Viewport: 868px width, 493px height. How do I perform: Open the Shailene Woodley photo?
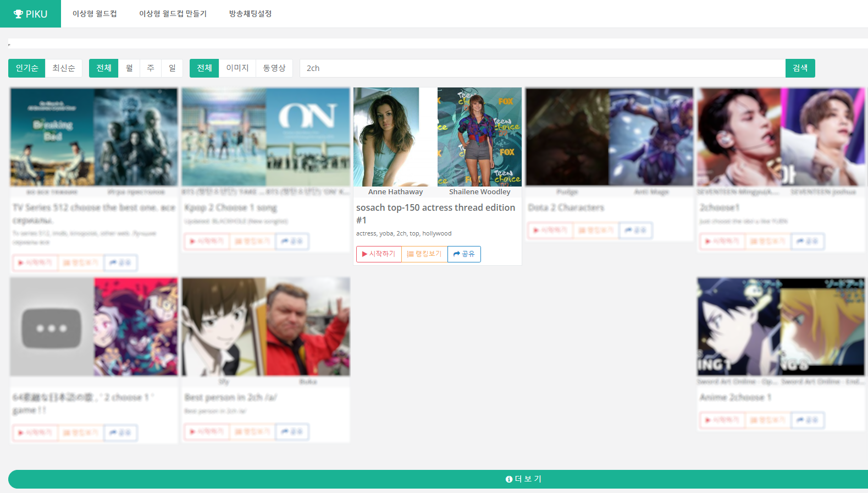[x=480, y=137]
